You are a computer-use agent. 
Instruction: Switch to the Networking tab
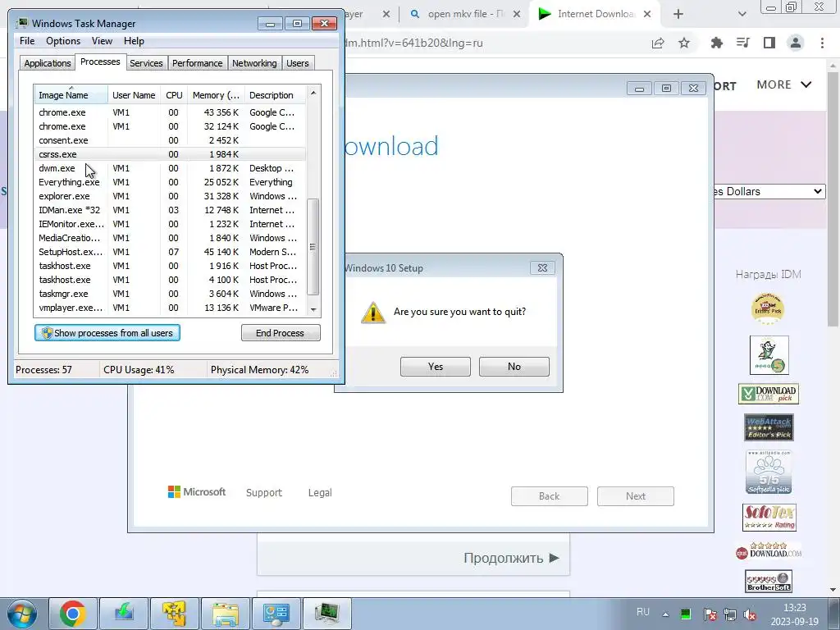point(254,62)
